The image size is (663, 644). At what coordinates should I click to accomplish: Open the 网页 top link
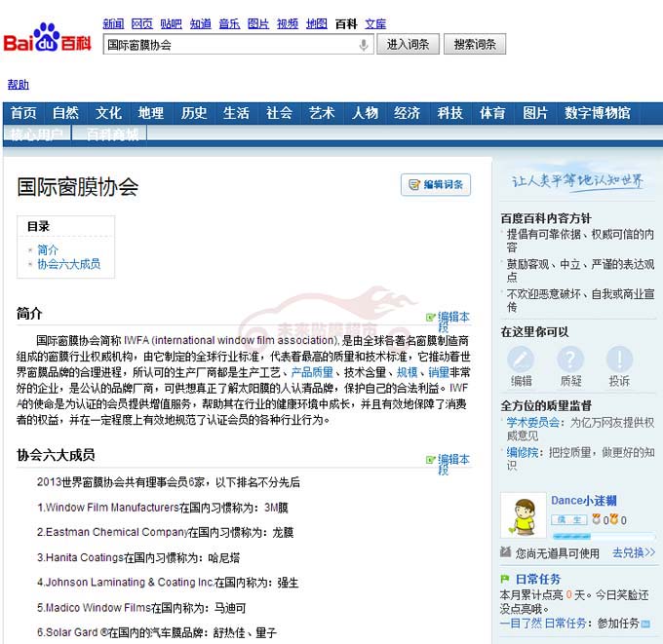(x=142, y=24)
